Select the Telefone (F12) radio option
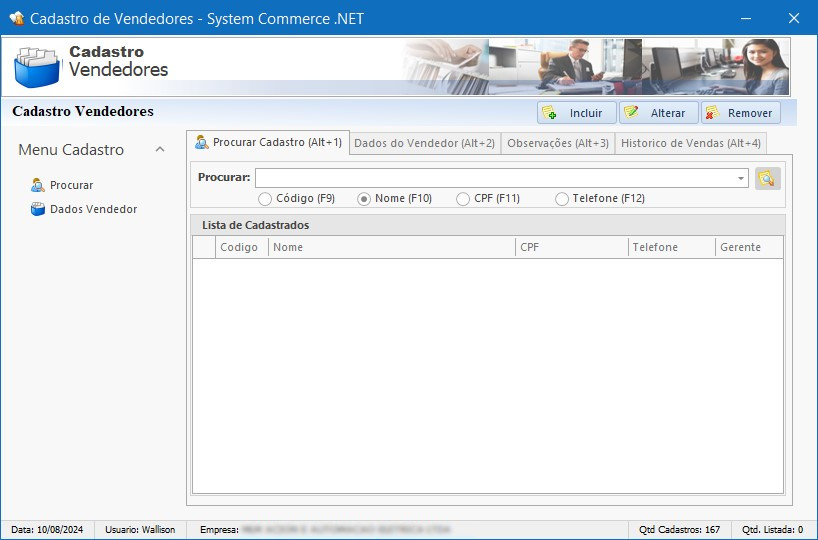This screenshot has height=540, width=818. tap(562, 199)
